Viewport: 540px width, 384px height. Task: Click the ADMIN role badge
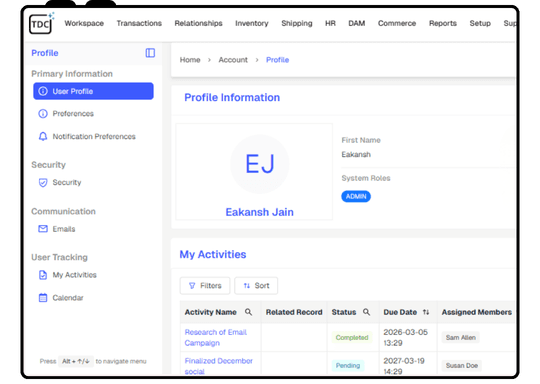pyautogui.click(x=356, y=196)
